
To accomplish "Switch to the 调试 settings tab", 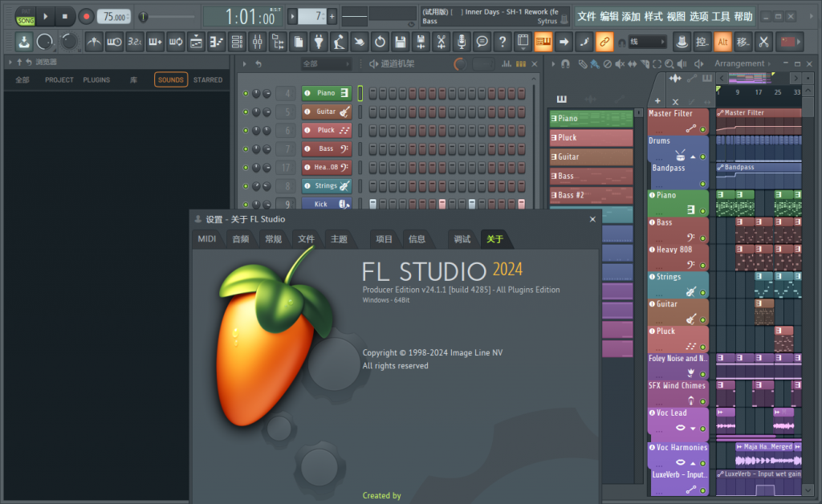I will (462, 239).
